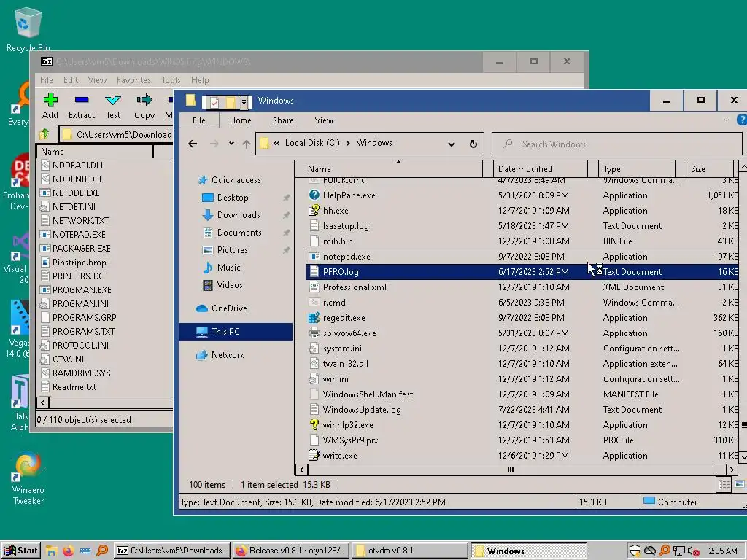Viewport: 747px width, 560px height.
Task: Select the regedit.exe icon
Action: point(314,318)
